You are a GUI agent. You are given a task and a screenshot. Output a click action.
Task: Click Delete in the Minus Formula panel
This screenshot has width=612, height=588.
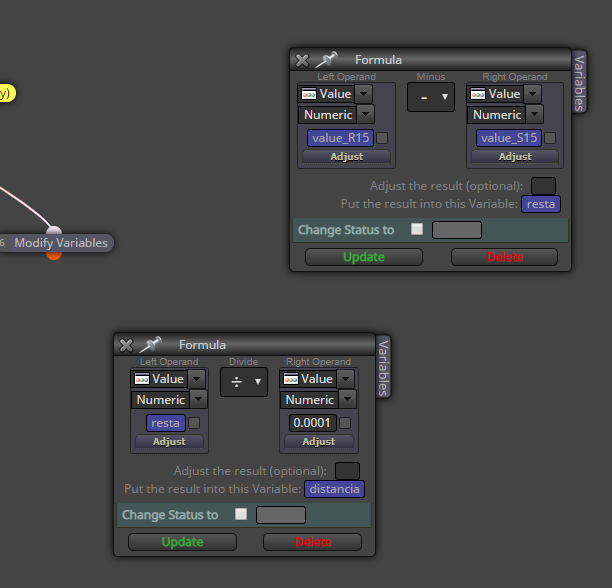click(x=504, y=257)
